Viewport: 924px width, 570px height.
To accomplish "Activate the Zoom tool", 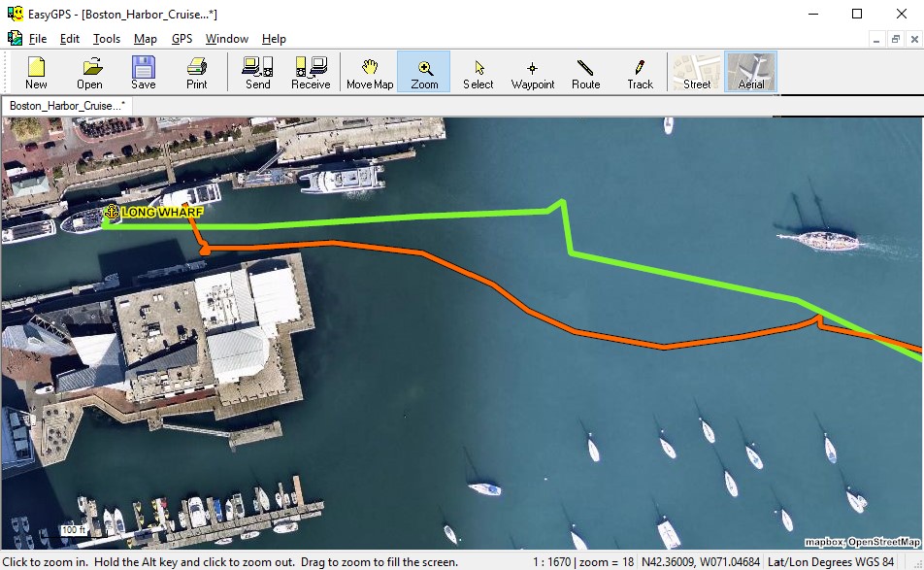I will tap(423, 71).
